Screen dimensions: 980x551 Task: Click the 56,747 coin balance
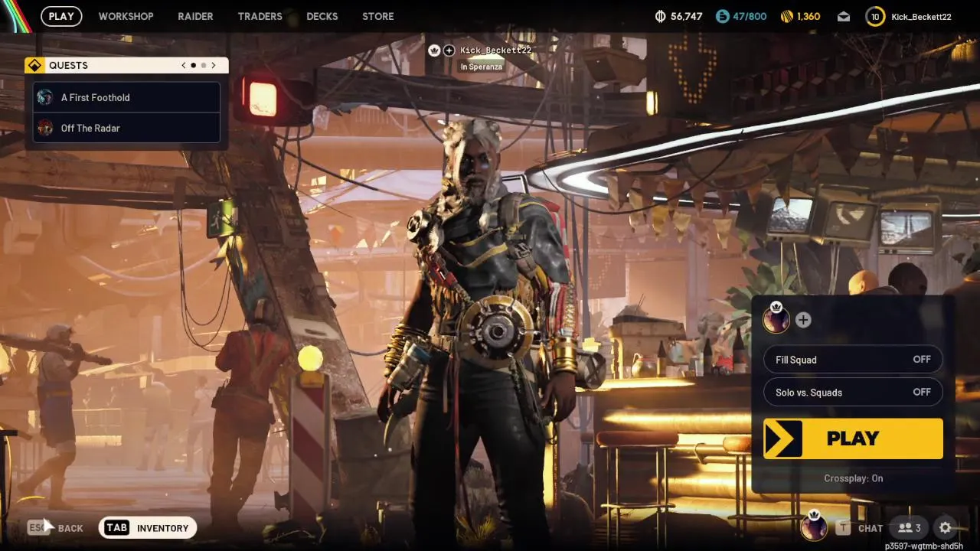click(686, 16)
